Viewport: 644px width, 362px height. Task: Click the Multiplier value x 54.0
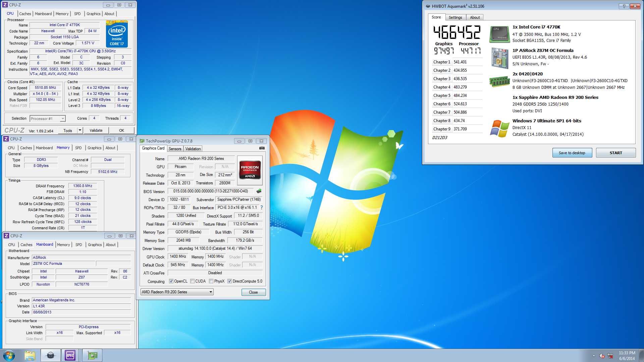click(x=46, y=94)
